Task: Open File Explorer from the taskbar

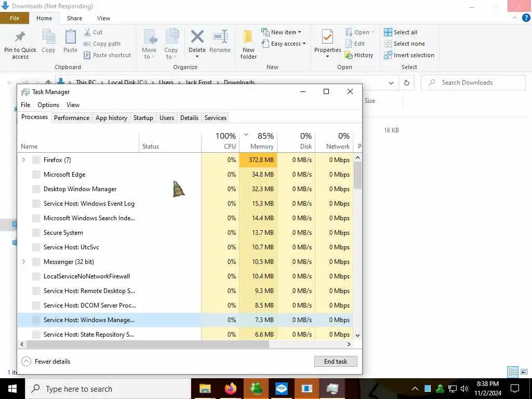Action: [205, 389]
